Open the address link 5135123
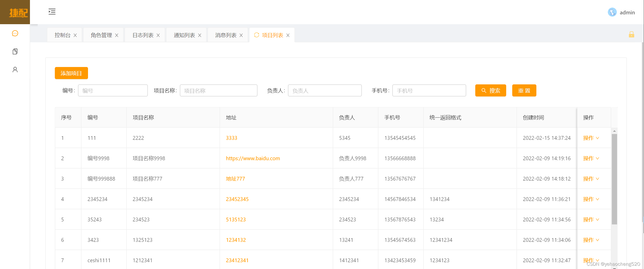 pos(236,219)
